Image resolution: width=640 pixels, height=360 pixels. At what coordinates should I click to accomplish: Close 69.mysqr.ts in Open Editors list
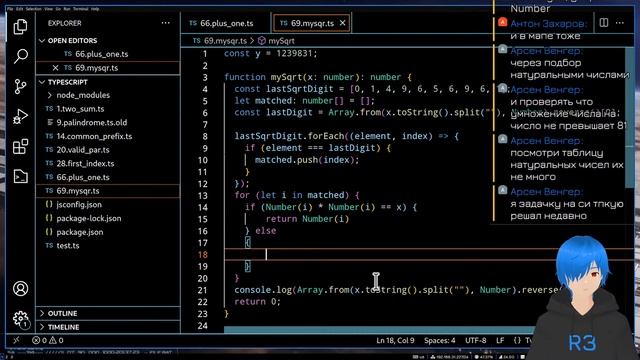point(56,68)
